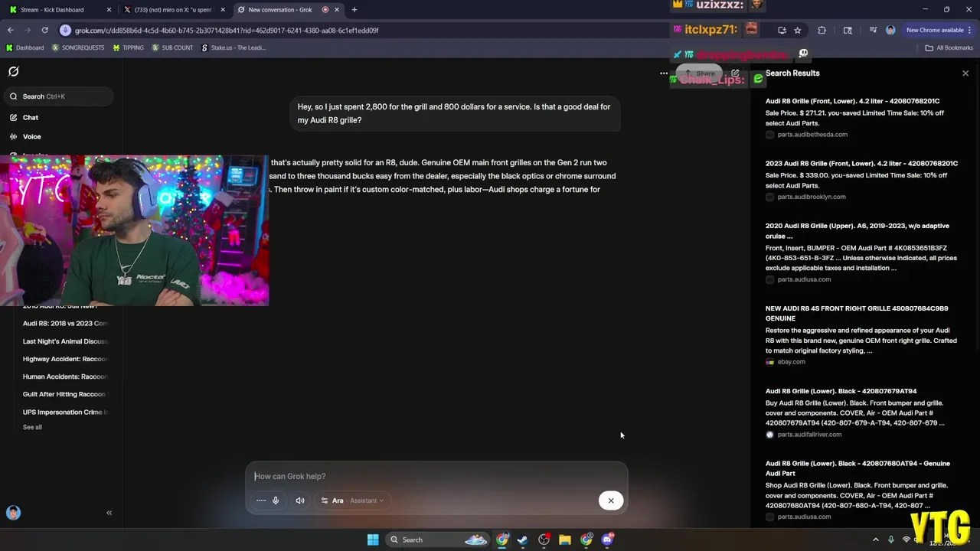This screenshot has height=551, width=980.
Task: Open the All Bookmarks folder
Action: [x=949, y=47]
